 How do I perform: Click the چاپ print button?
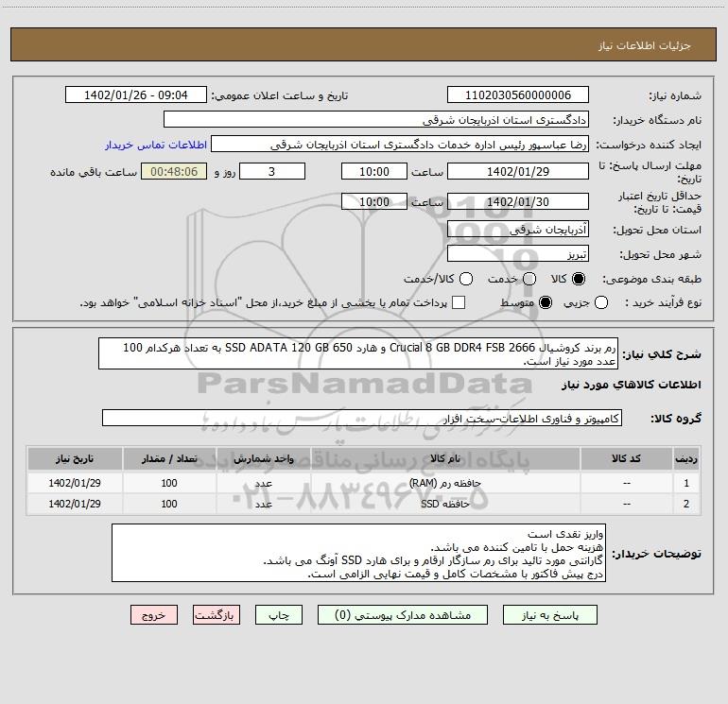(x=279, y=615)
